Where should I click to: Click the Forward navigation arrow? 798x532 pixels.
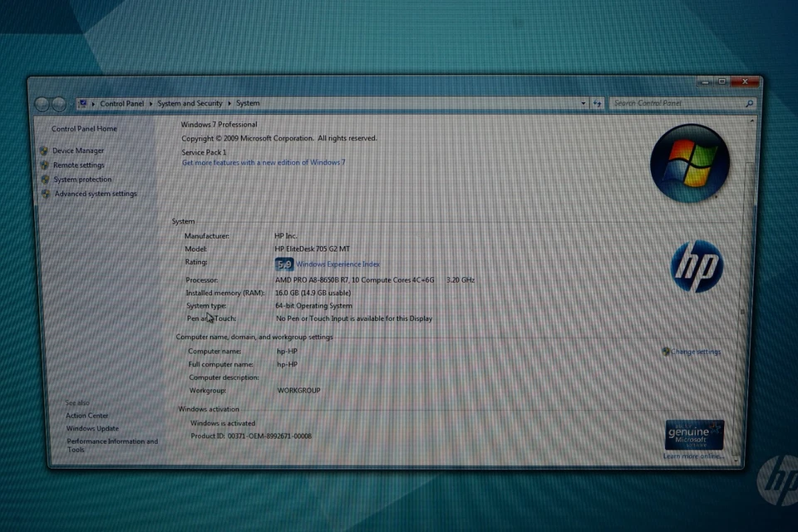pyautogui.click(x=58, y=104)
